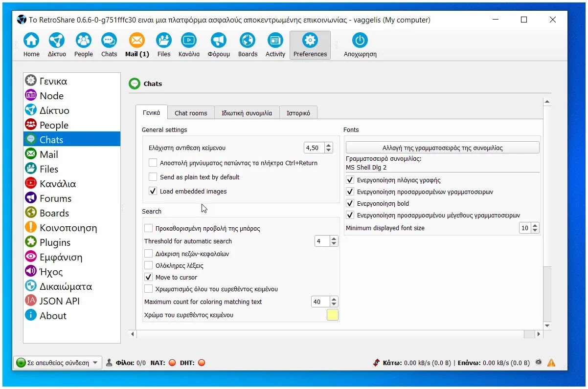Image resolution: width=588 pixels, height=389 pixels.
Task: Enable Ολόκληρες λέξεις checkbox
Action: coord(148,265)
